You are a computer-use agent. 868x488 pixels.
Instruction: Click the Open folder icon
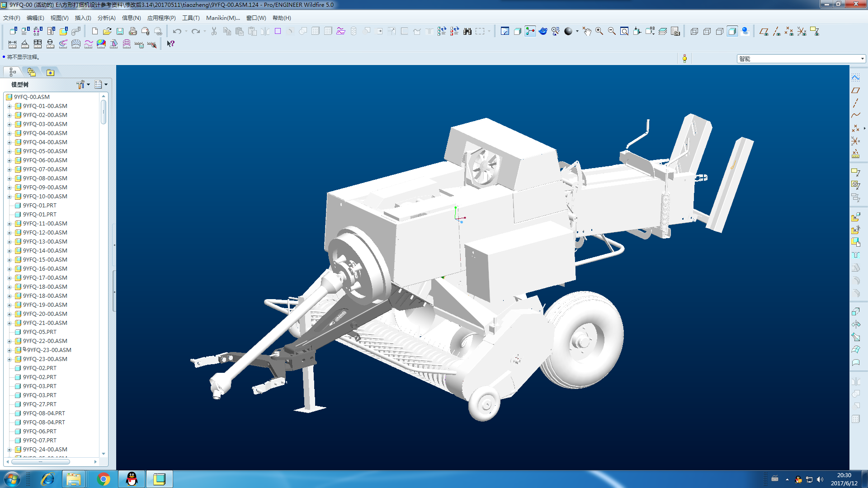(x=107, y=31)
